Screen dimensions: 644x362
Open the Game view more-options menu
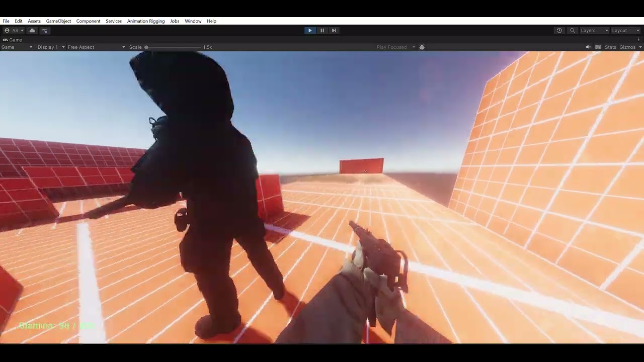[639, 40]
